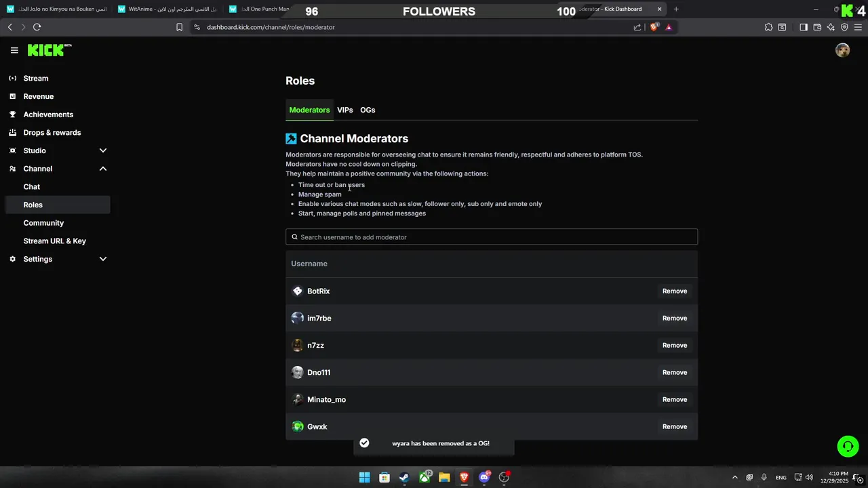
Task: Click the im7rbe avatar icon
Action: (297, 318)
